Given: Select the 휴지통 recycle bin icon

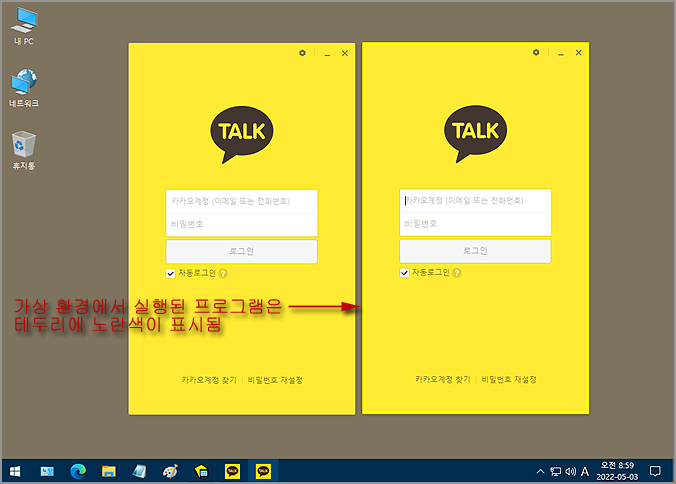Looking at the screenshot, I should (24, 150).
